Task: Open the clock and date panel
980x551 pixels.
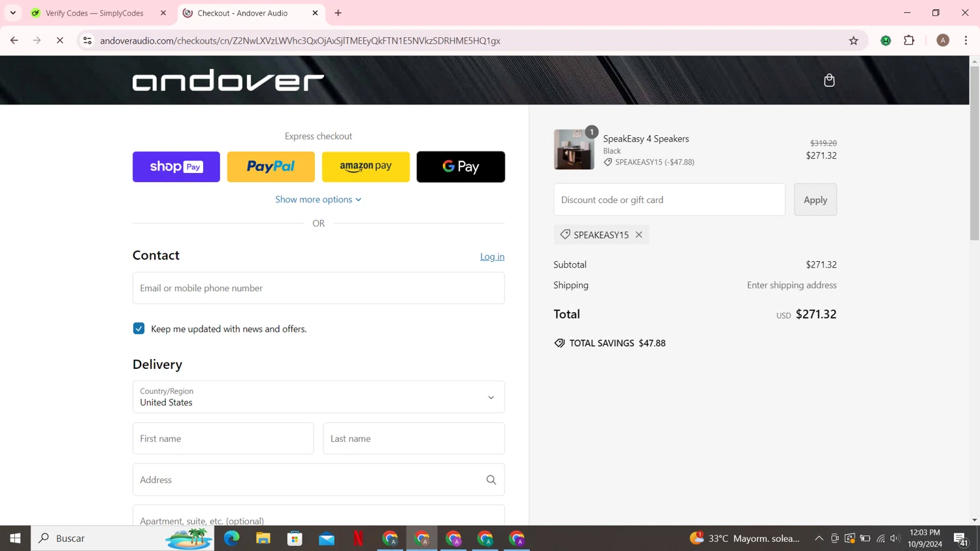Action: 925,539
